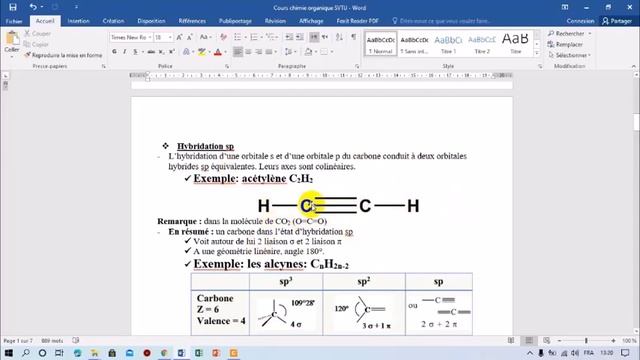Open multilevel list dropdown
640x360 pixels.
click(278, 37)
